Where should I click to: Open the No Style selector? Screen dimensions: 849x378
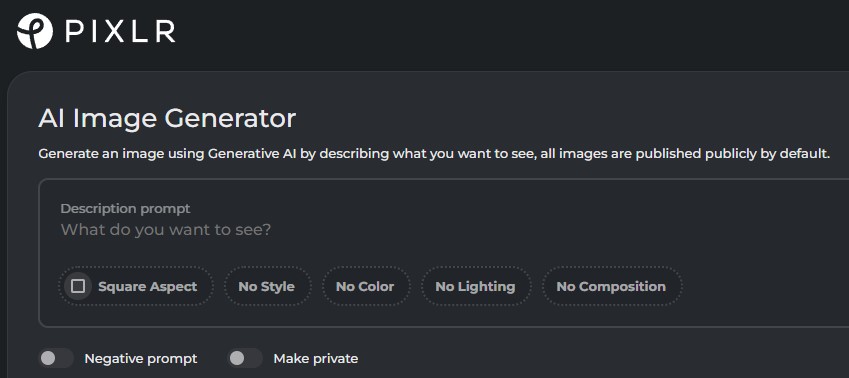tap(267, 286)
